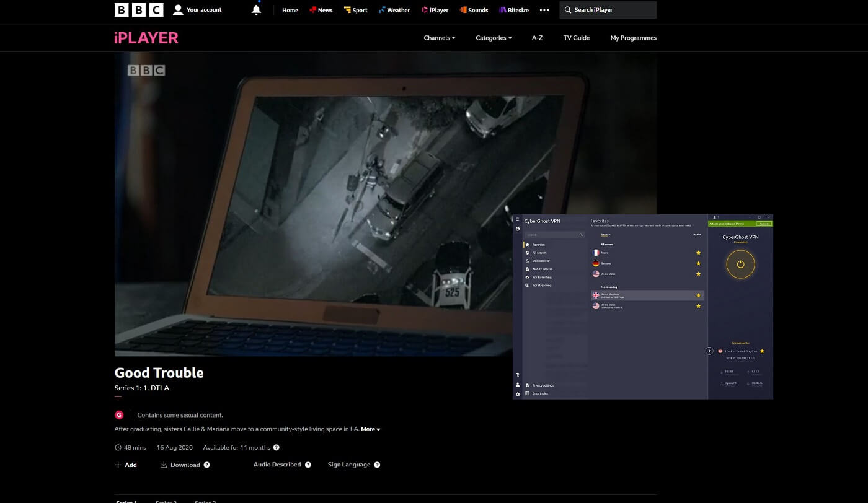This screenshot has width=868, height=503.
Task: Open the A-Z programme list
Action: point(537,38)
